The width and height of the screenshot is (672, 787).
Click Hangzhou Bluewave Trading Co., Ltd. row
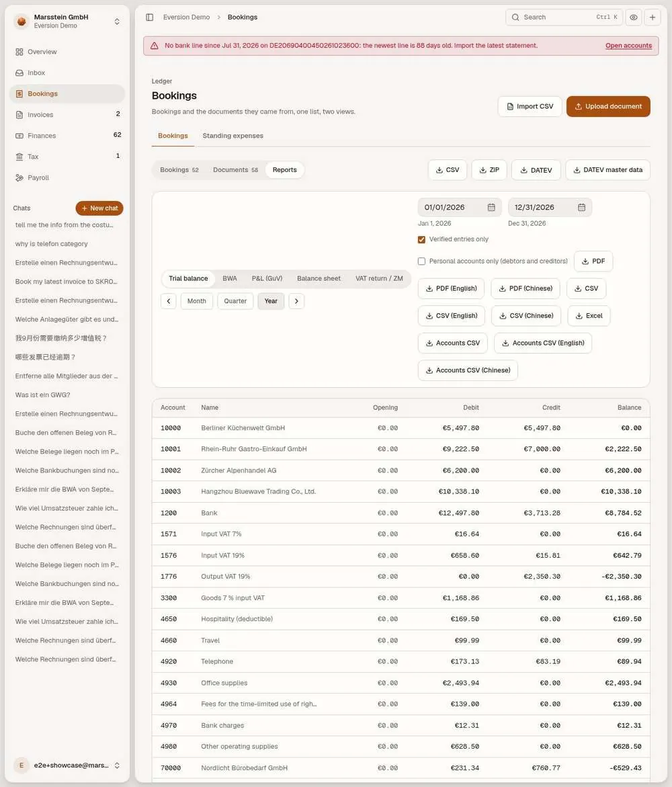click(401, 492)
